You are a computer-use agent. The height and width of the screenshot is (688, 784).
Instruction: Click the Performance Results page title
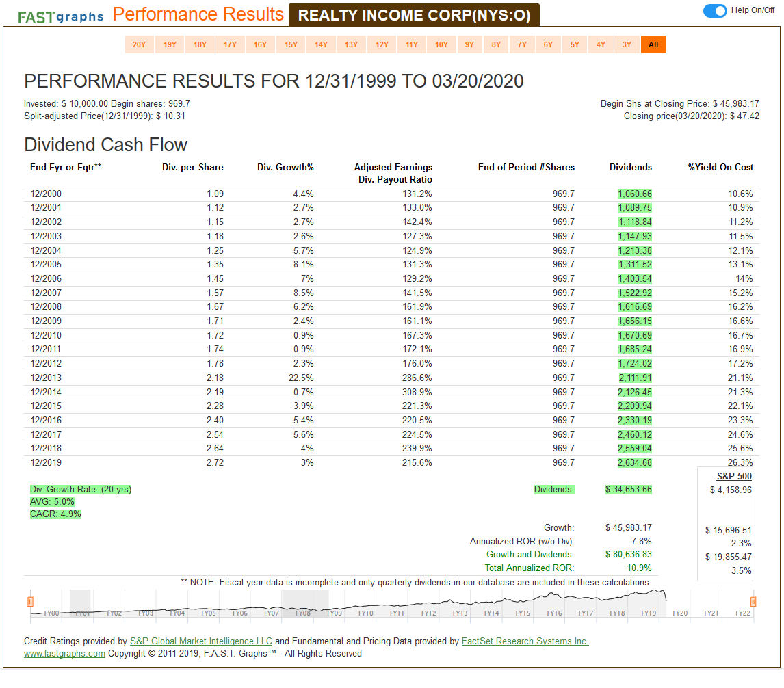point(198,14)
